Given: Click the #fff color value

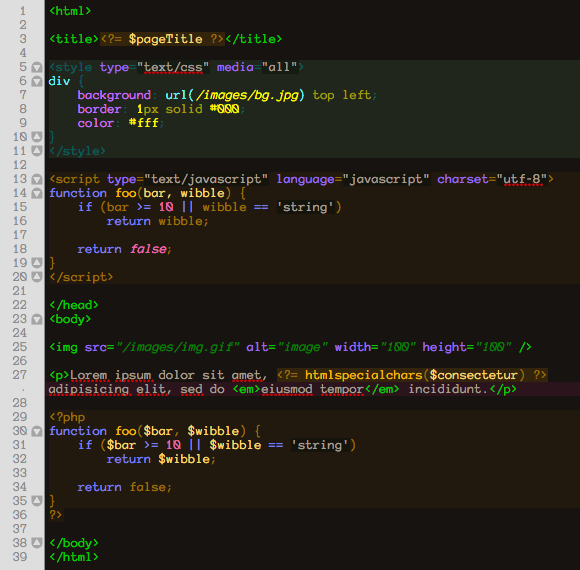Looking at the screenshot, I should pos(144,123).
